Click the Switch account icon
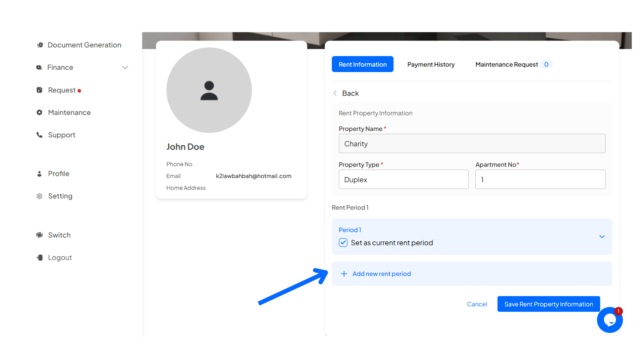Viewport: 644px width, 362px height. pos(40,235)
